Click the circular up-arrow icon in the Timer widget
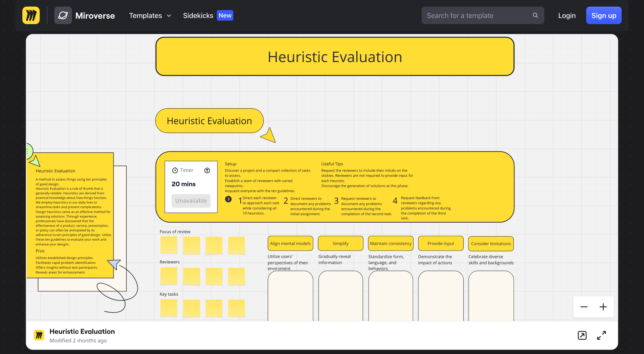Image resolution: width=644 pixels, height=354 pixels. (x=207, y=170)
